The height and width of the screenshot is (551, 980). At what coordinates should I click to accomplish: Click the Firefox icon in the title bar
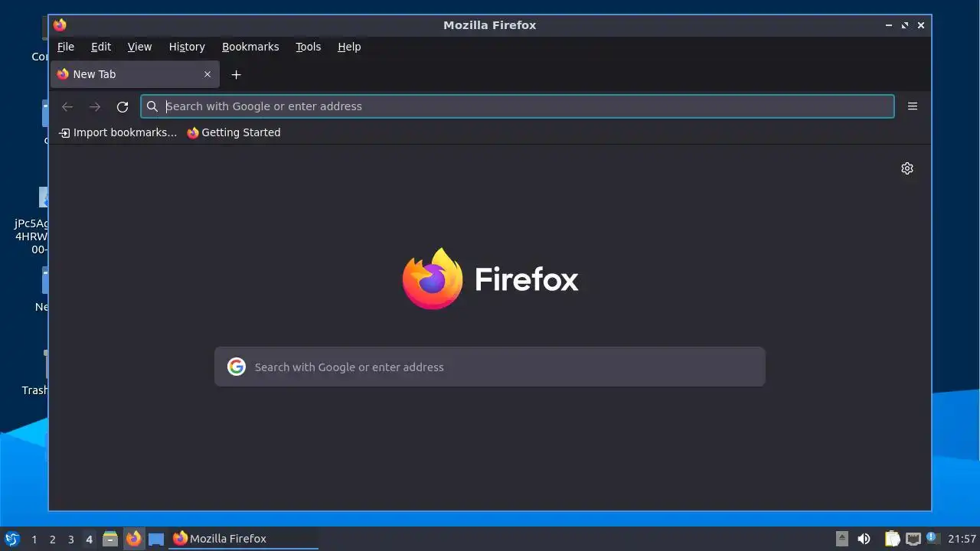(x=60, y=25)
